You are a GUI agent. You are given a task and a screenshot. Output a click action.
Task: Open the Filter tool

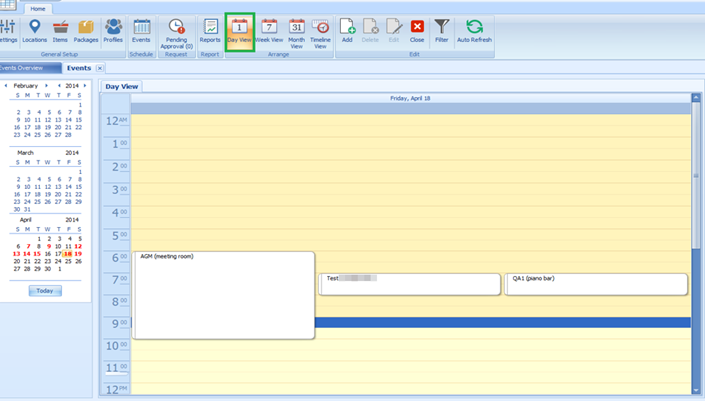(442, 31)
